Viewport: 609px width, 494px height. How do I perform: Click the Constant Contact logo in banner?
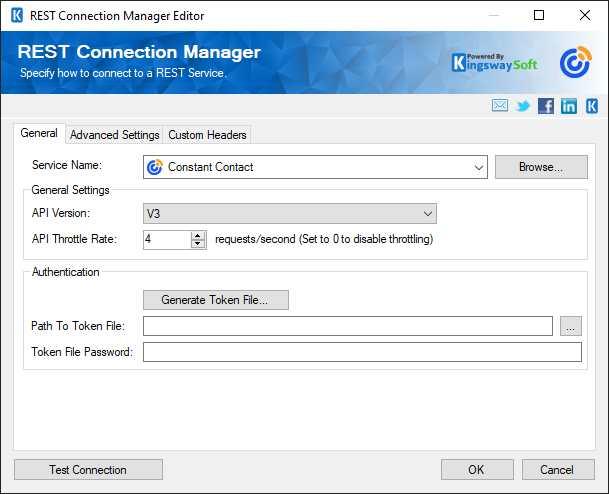pos(576,62)
